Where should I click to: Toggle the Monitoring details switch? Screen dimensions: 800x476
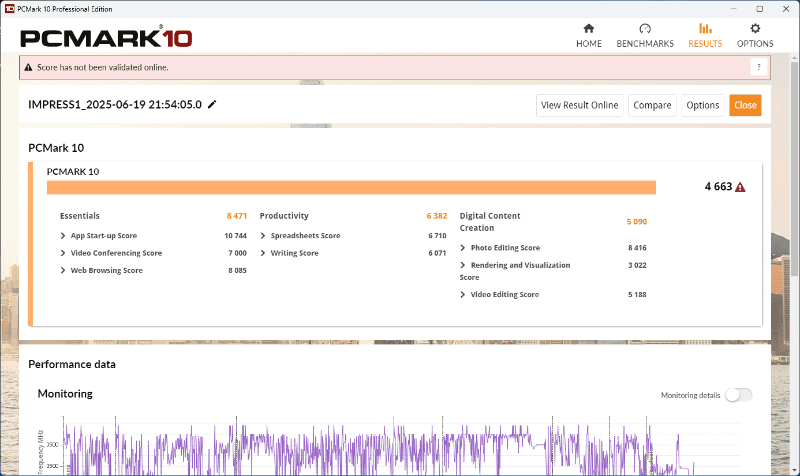[x=739, y=395]
